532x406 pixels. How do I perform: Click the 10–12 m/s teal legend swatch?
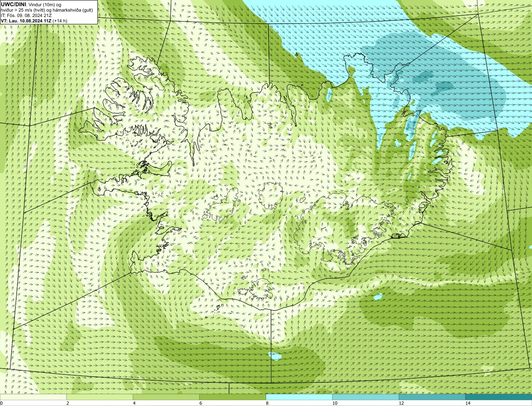click(366, 397)
